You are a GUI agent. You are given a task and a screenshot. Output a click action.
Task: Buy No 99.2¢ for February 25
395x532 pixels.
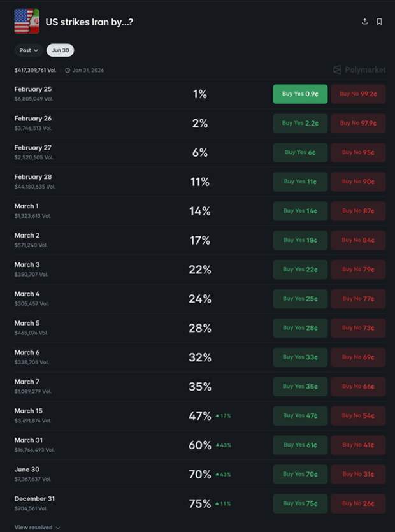click(357, 94)
